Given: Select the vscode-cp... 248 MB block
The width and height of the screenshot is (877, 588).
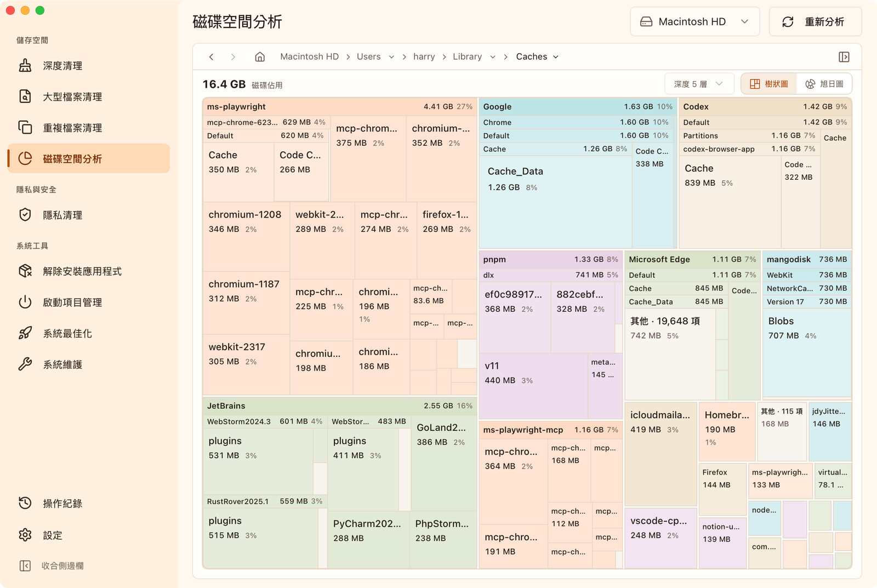Looking at the screenshot, I should (660, 539).
